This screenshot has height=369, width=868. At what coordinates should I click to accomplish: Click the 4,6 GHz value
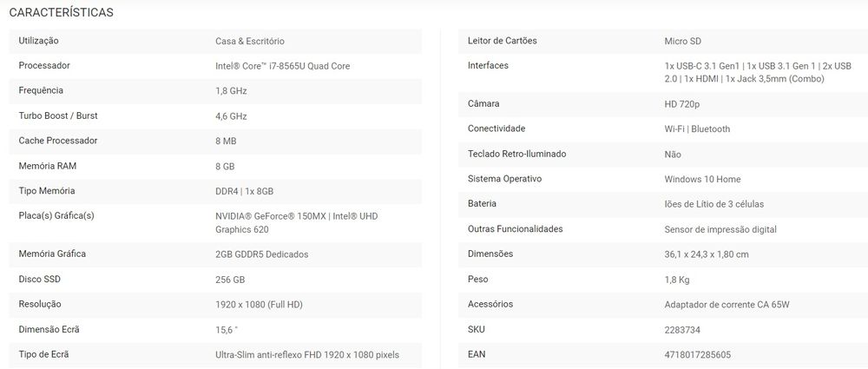pyautogui.click(x=231, y=116)
